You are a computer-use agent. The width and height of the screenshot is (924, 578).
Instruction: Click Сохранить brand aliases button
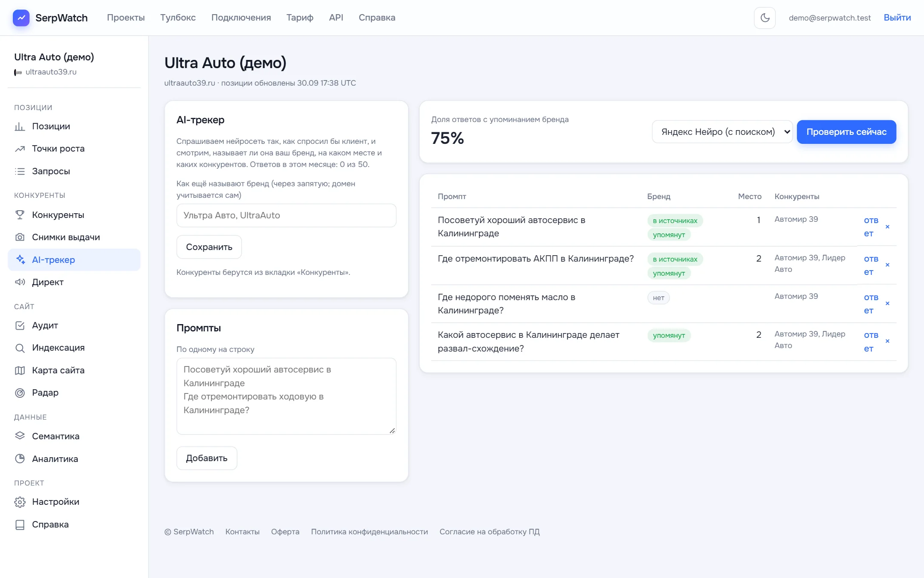(209, 247)
